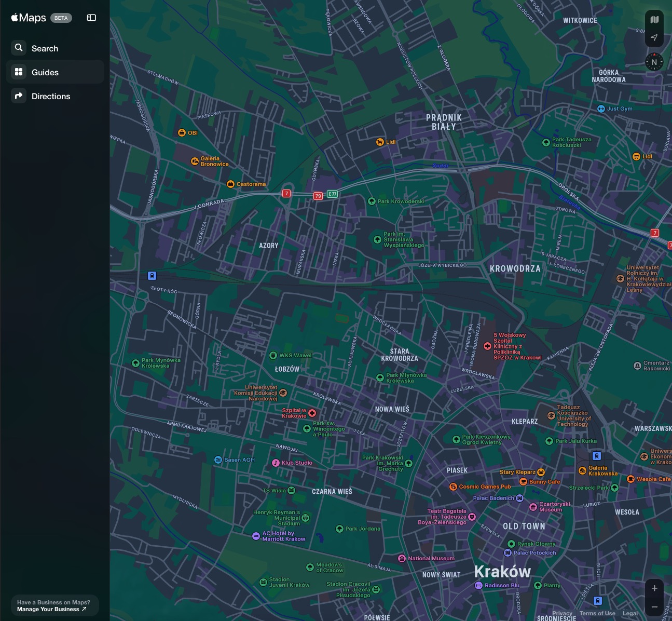Select the train station pin near Złoty Róg
This screenshot has height=621, width=672.
coord(152,276)
